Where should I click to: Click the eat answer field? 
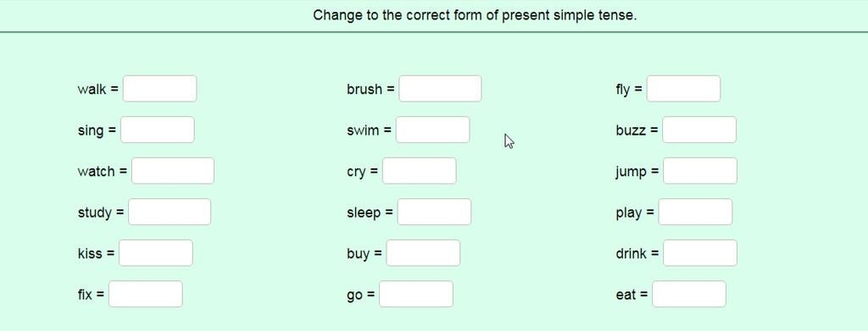pos(688,294)
